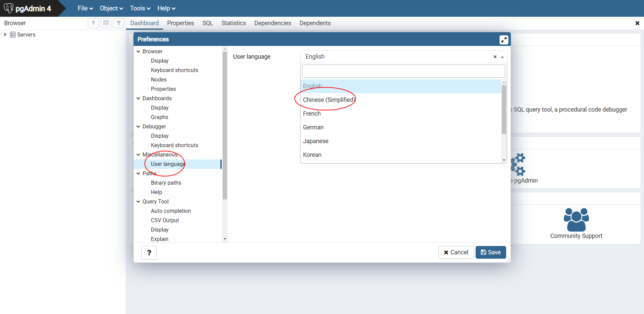Select German language option
644x314 pixels.
(400, 127)
